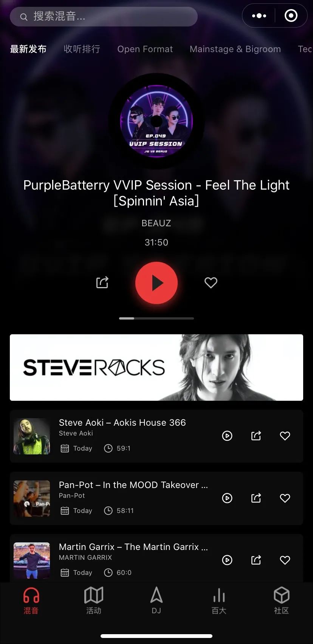This screenshot has height=644, width=313.
Task: Open the 百大 rankings tab
Action: tap(219, 601)
